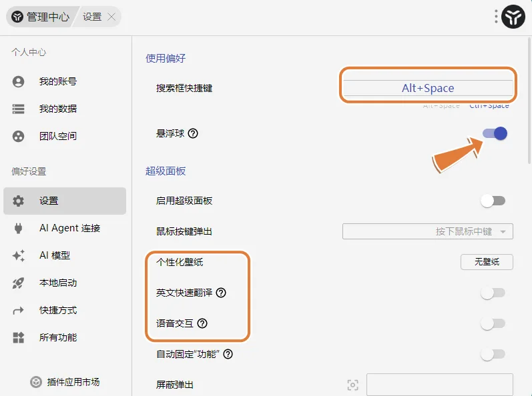
Task: Click the uTools avatar logo
Action: pos(513,17)
